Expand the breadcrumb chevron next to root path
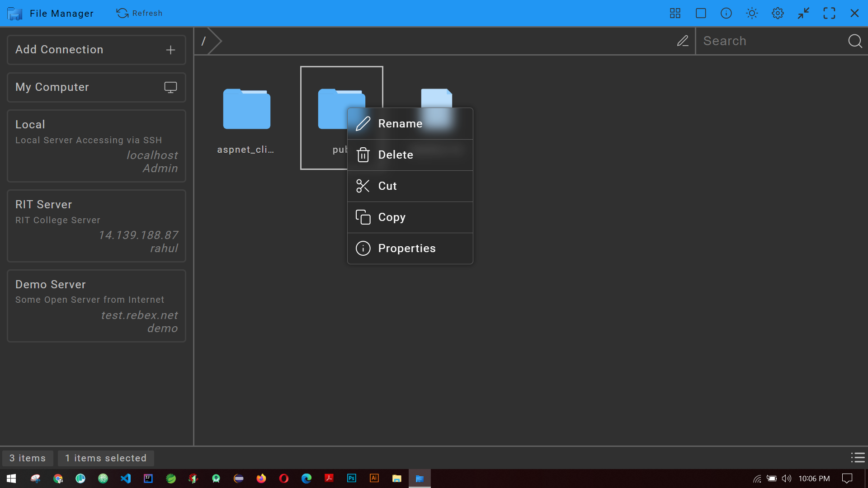 tap(215, 41)
